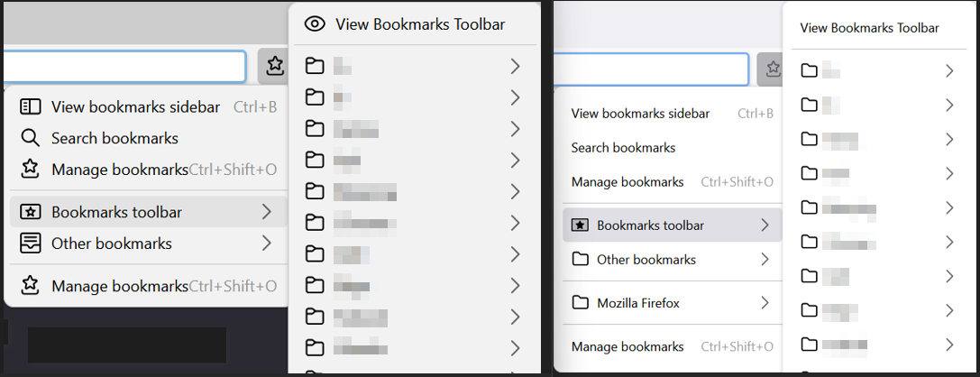
Task: Click the sidebar panel icon beside View bookmarks sidebar
Action: 30,107
